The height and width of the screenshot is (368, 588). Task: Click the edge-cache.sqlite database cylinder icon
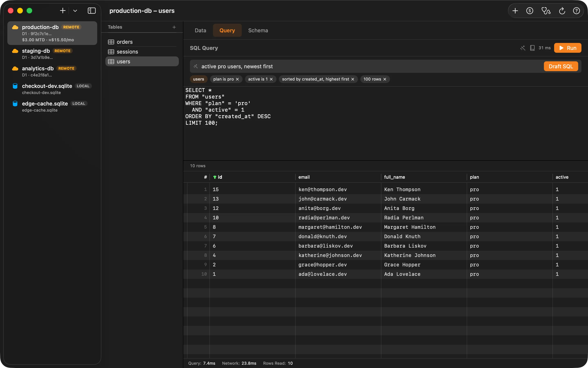(15, 104)
